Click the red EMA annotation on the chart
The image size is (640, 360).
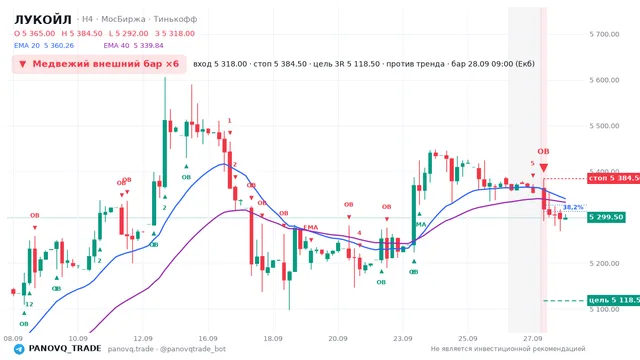click(x=310, y=227)
